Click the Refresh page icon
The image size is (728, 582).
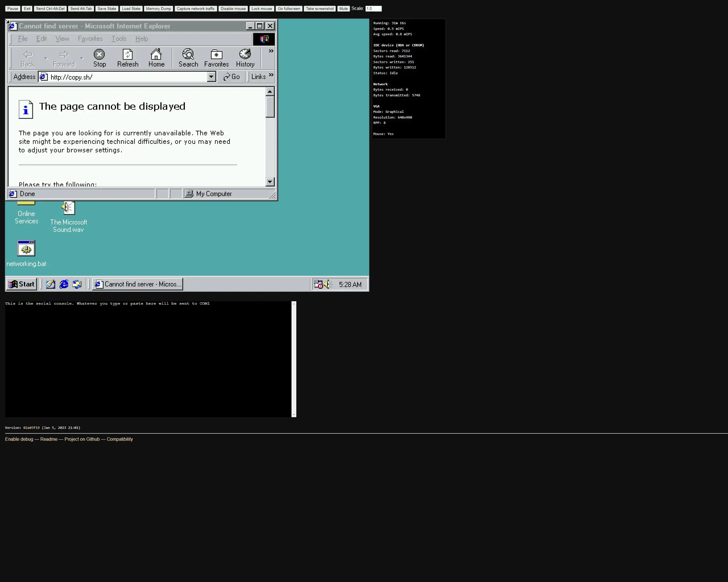pos(128,58)
